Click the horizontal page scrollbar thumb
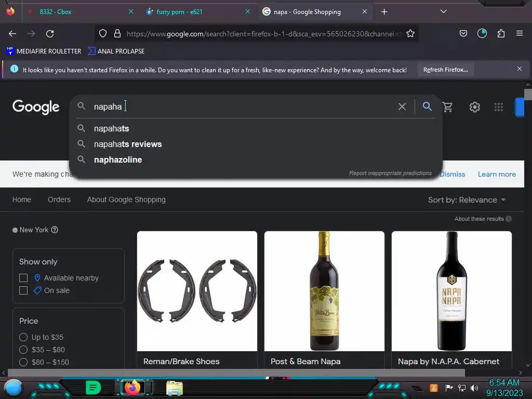The height and width of the screenshot is (399, 532). click(x=236, y=373)
